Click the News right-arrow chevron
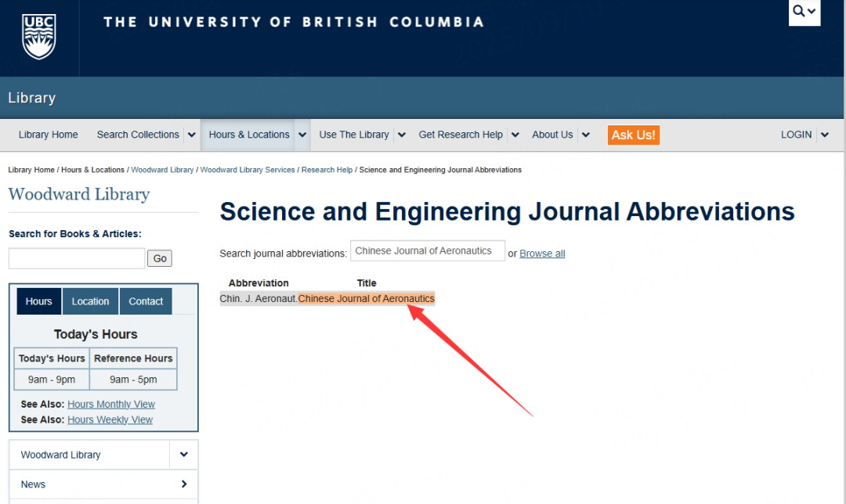 pyautogui.click(x=184, y=484)
